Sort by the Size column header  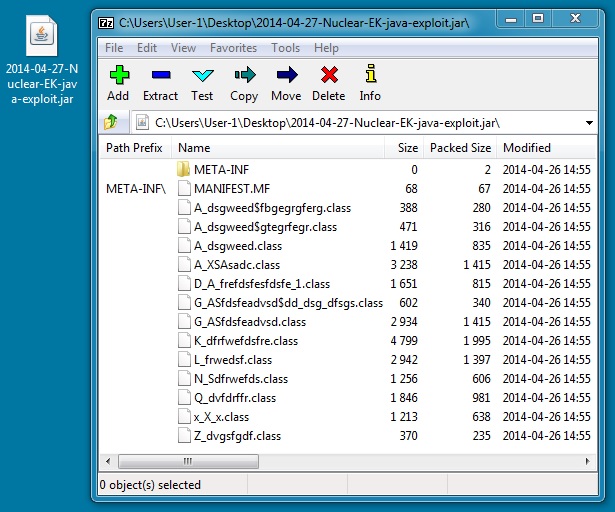coord(407,148)
